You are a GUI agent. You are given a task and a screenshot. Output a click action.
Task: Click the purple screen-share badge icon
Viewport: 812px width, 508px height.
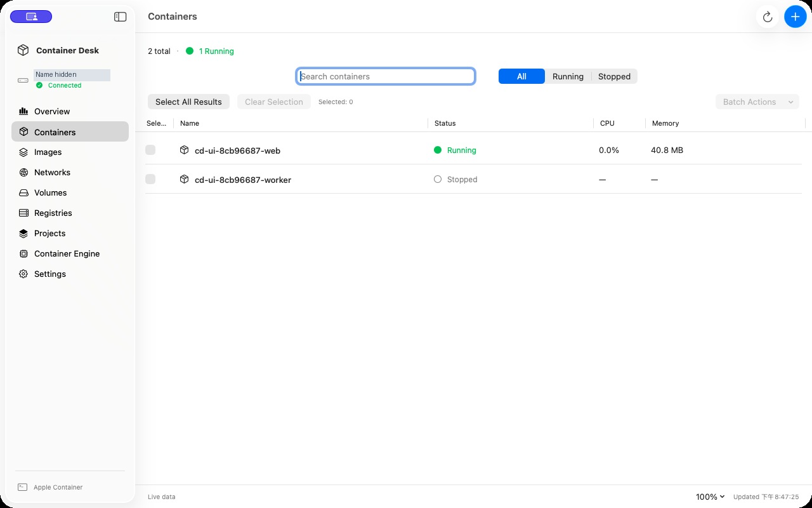tap(31, 17)
